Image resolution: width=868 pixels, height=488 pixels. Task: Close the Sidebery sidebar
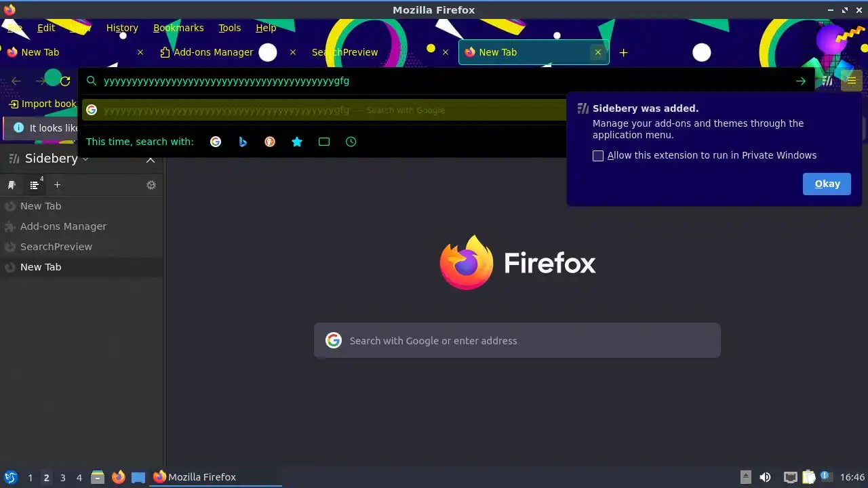[151, 159]
